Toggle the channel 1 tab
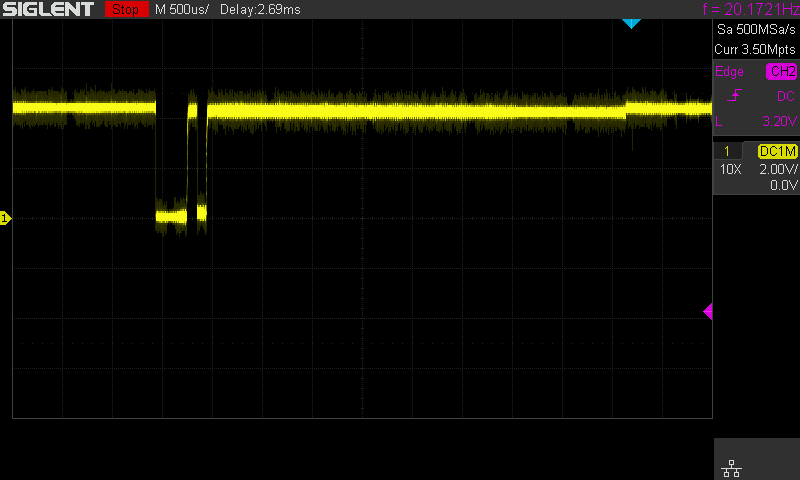This screenshot has height=480, width=800. click(x=727, y=150)
